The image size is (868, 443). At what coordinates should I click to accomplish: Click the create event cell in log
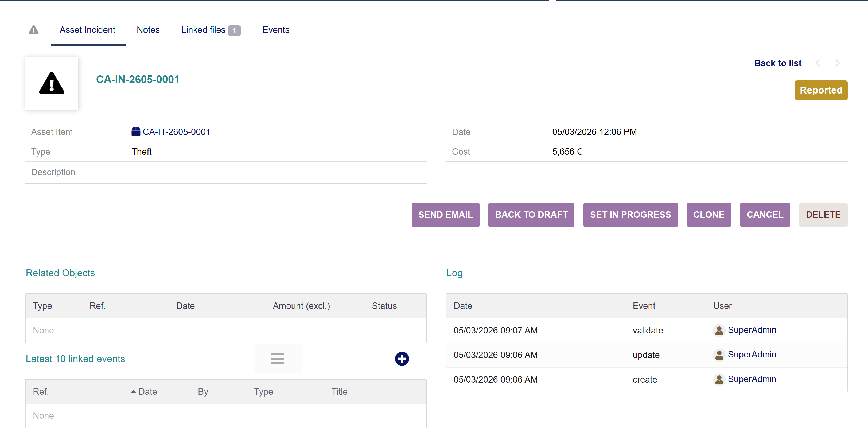tap(645, 380)
